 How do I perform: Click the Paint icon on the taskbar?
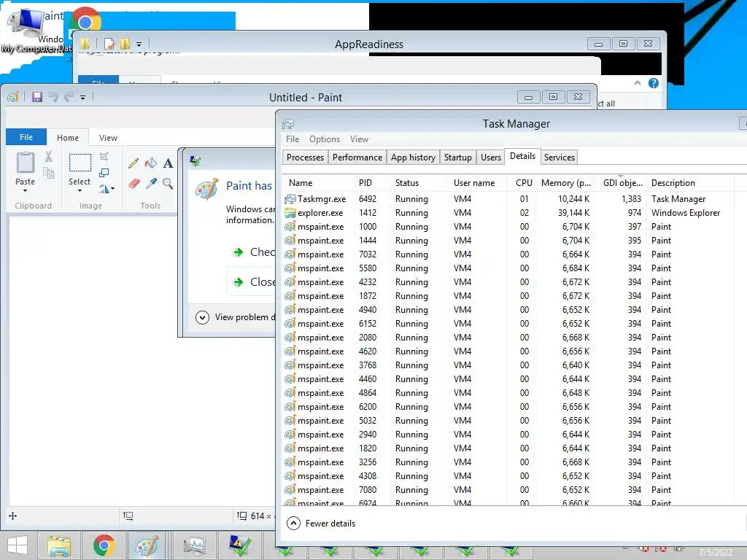147,545
